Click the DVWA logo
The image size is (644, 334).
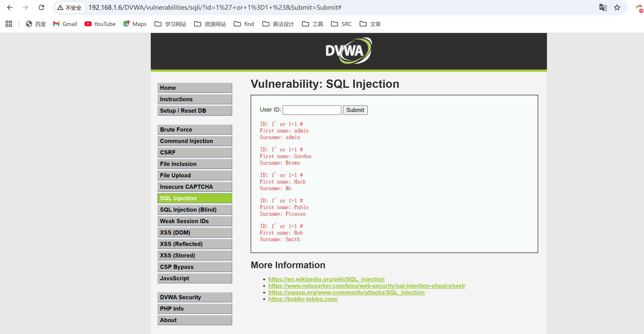348,51
